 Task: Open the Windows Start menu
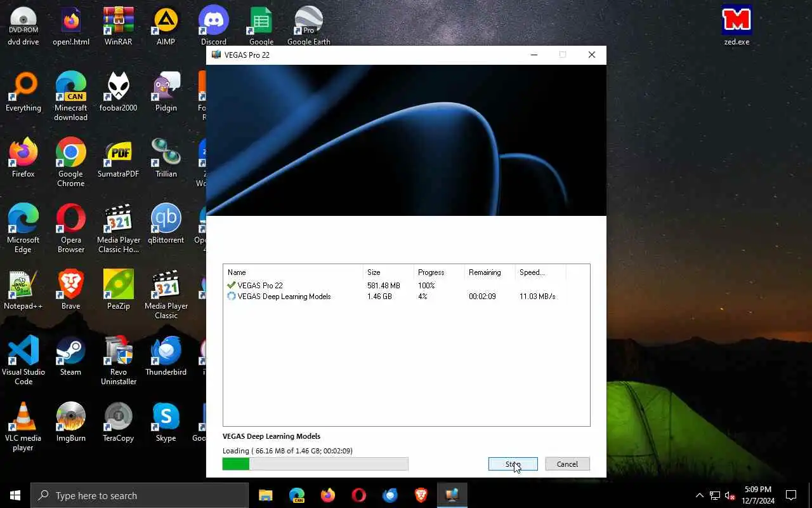pos(15,495)
